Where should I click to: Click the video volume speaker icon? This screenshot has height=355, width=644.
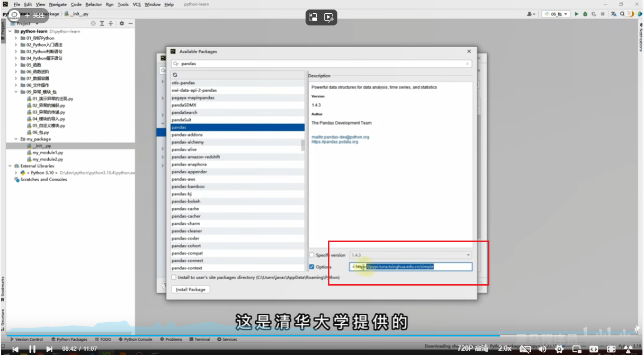coord(542,349)
